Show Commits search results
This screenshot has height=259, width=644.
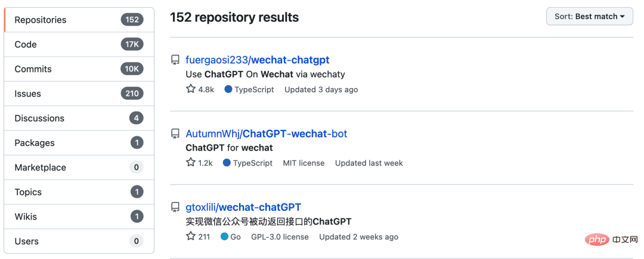click(x=79, y=69)
